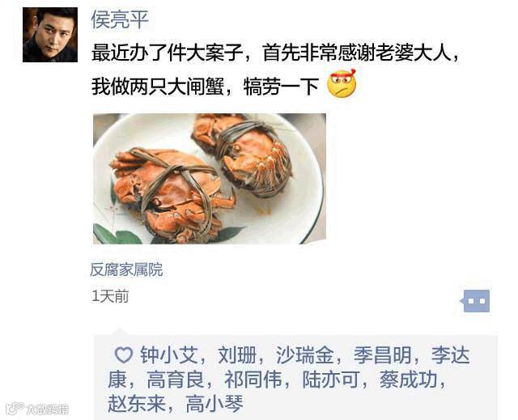
Task: Click the 1天前 timestamp
Action: (110, 296)
